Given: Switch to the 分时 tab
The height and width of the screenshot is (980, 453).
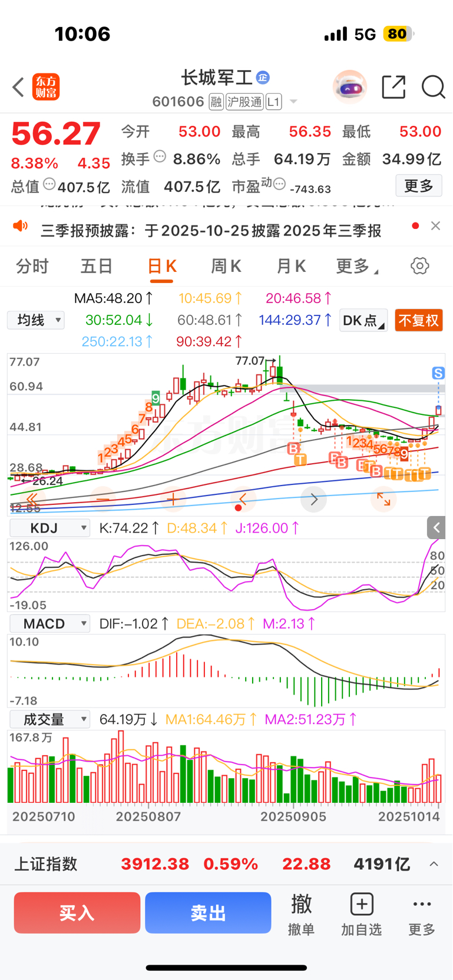Looking at the screenshot, I should (32, 266).
